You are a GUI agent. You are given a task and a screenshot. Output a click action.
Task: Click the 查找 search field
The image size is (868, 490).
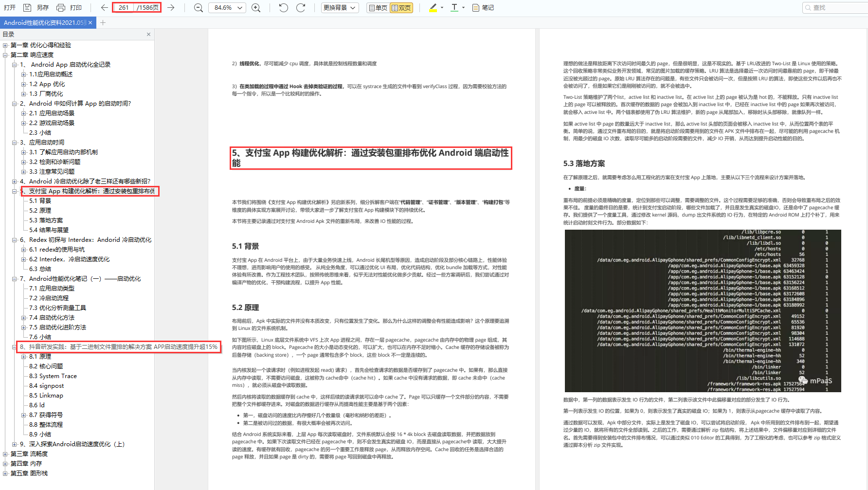(x=835, y=8)
